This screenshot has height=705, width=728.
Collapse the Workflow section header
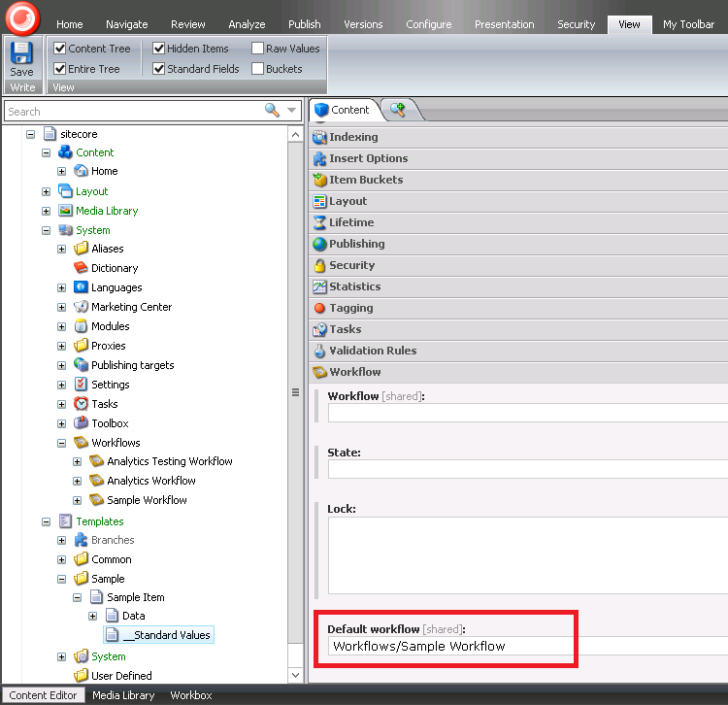pyautogui.click(x=518, y=372)
